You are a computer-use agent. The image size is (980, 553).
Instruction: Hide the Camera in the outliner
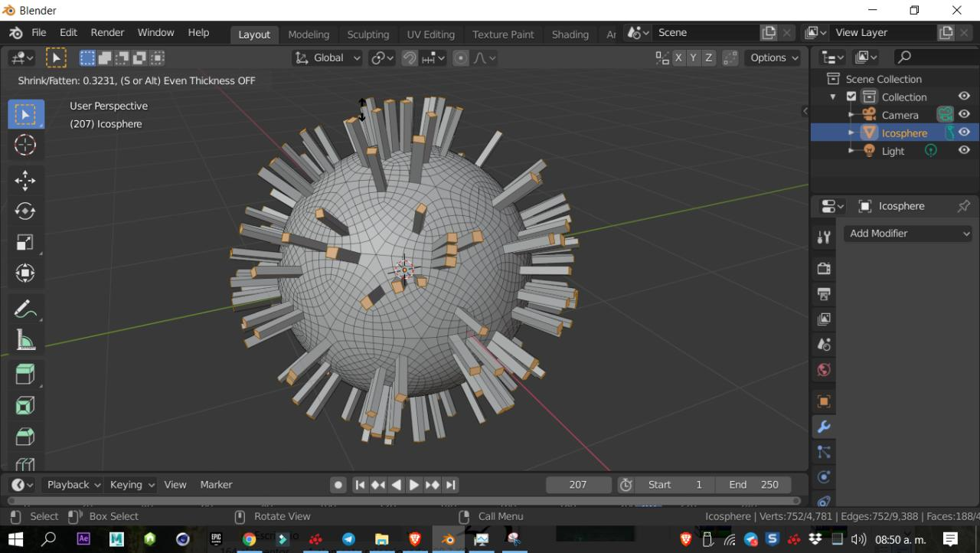[x=964, y=115]
